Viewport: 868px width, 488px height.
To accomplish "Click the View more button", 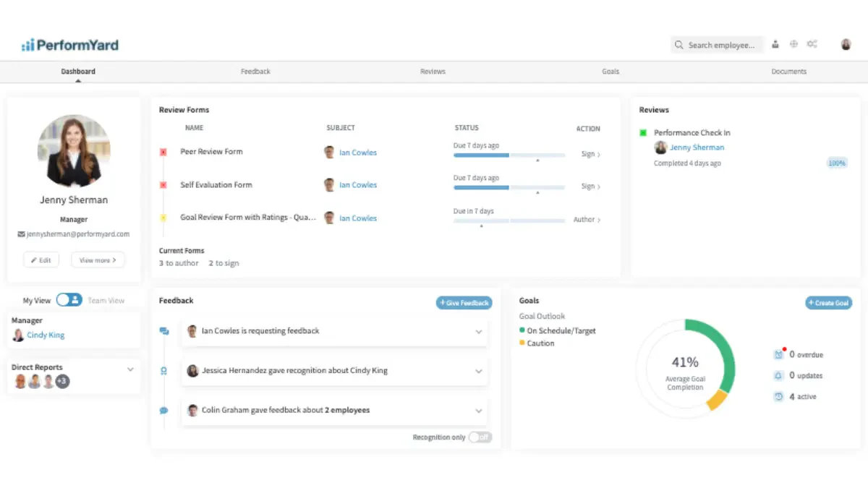I will pos(98,260).
